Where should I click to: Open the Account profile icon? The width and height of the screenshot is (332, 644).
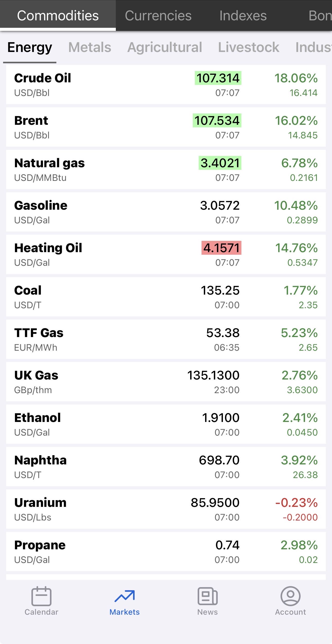[290, 596]
